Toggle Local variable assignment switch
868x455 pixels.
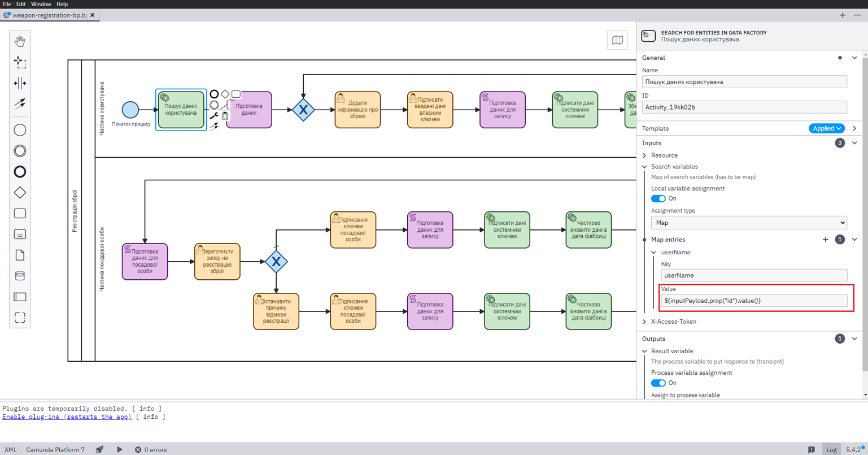coord(658,198)
